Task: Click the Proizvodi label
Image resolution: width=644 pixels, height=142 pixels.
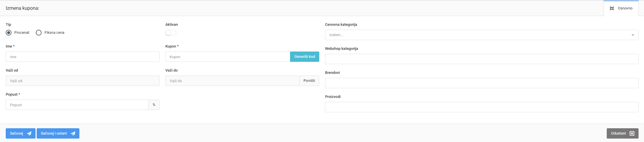Action: tap(333, 97)
